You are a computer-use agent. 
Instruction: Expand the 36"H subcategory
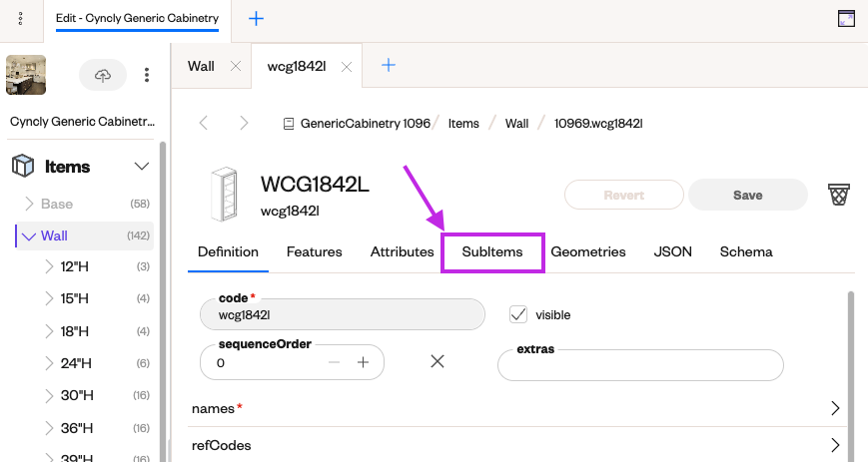[49, 428]
